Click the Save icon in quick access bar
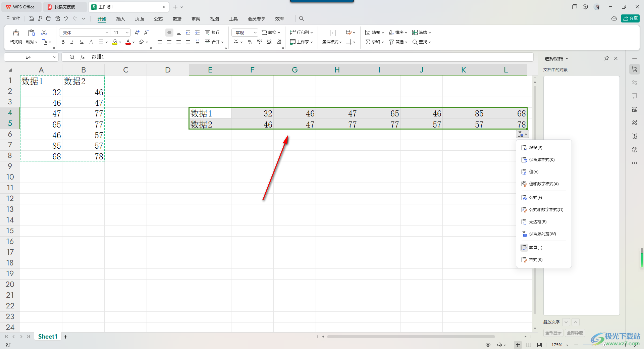 (31, 18)
